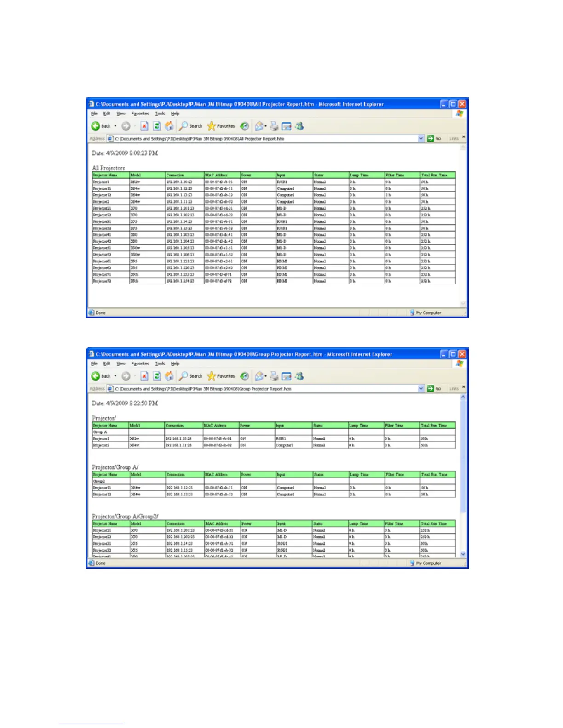Open File menu in All Projector Report window

(x=94, y=114)
